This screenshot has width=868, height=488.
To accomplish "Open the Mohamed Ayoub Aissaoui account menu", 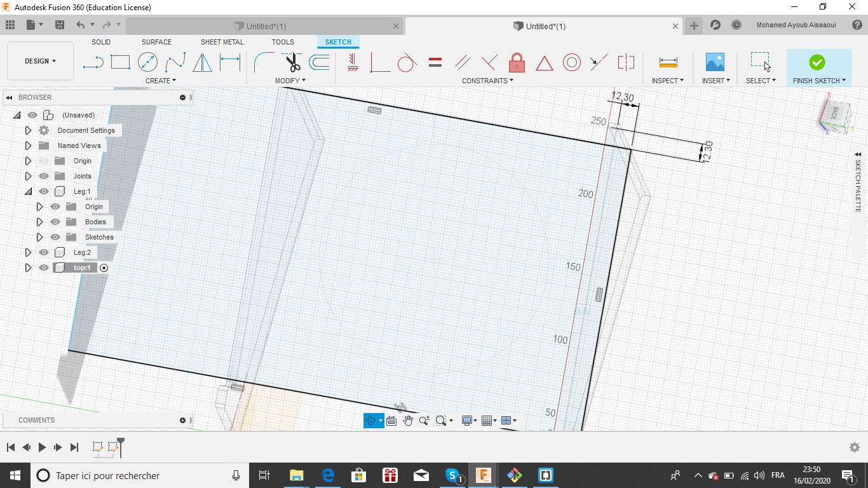I will click(x=796, y=25).
